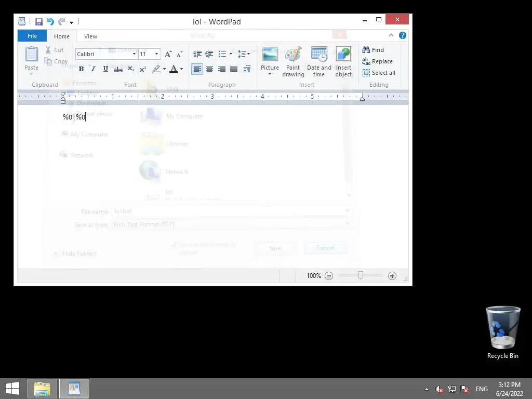
Task: Insert a Picture
Action: click(x=270, y=58)
